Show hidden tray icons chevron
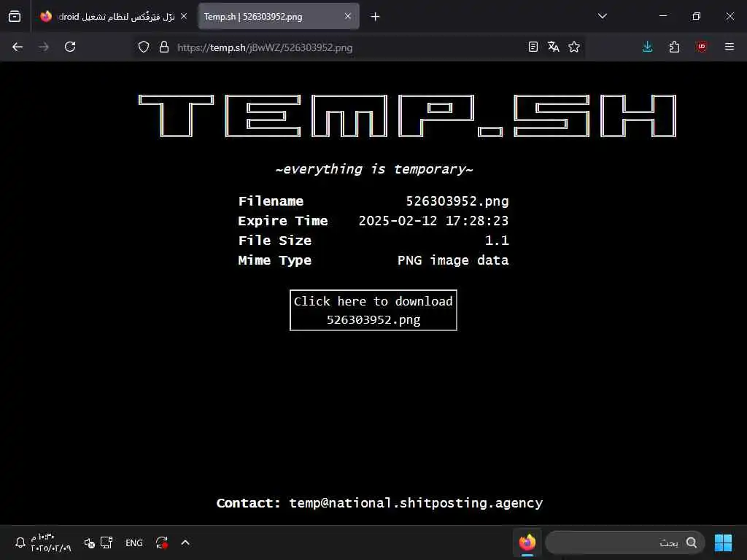 (185, 542)
